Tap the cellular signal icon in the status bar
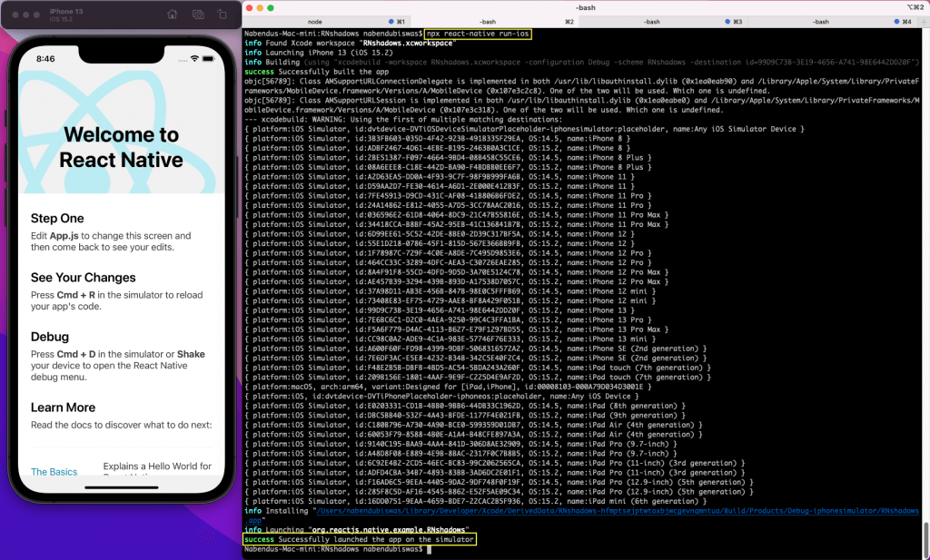This screenshot has width=930, height=560. 183,60
